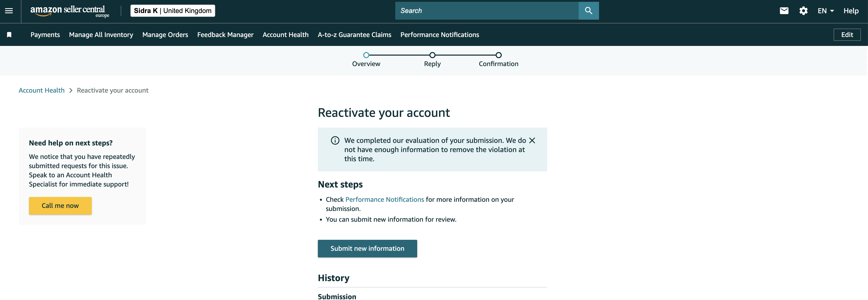Open the mail messages icon
Image resolution: width=868 pixels, height=300 pixels.
[784, 11]
